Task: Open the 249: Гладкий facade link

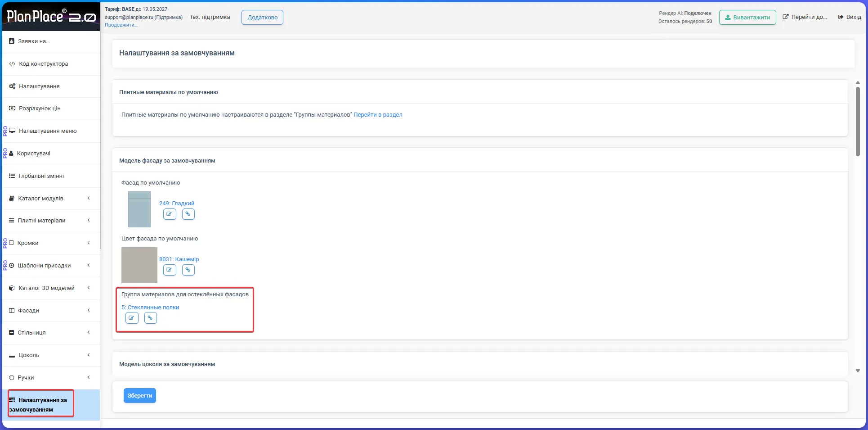Action: click(x=177, y=204)
